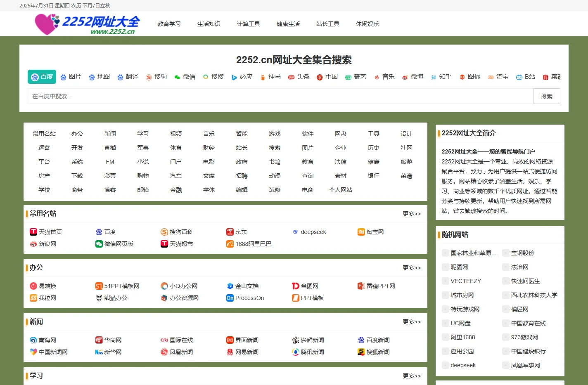Choose the 知乎 search option
Screen dimensions: 588x385
[441, 77]
